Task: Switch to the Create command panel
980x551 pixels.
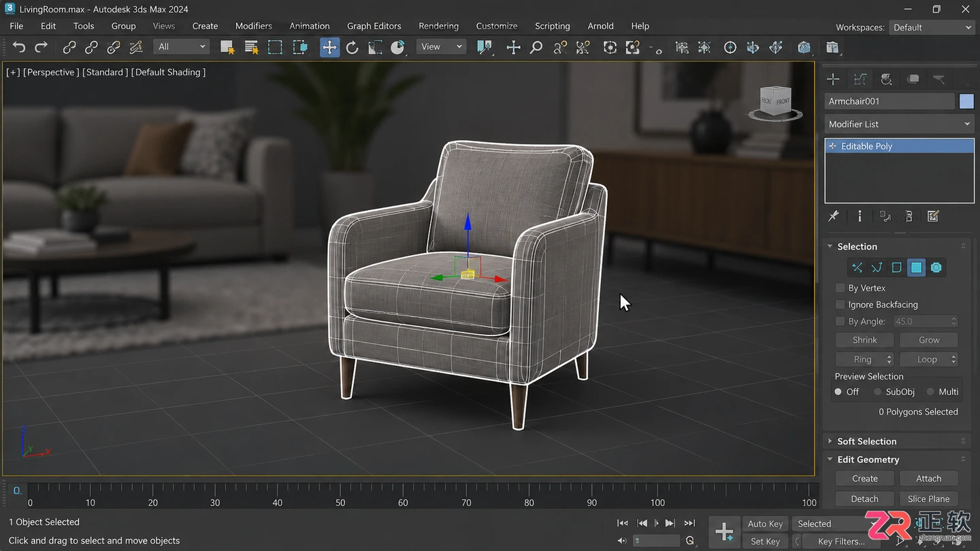Action: pyautogui.click(x=833, y=80)
